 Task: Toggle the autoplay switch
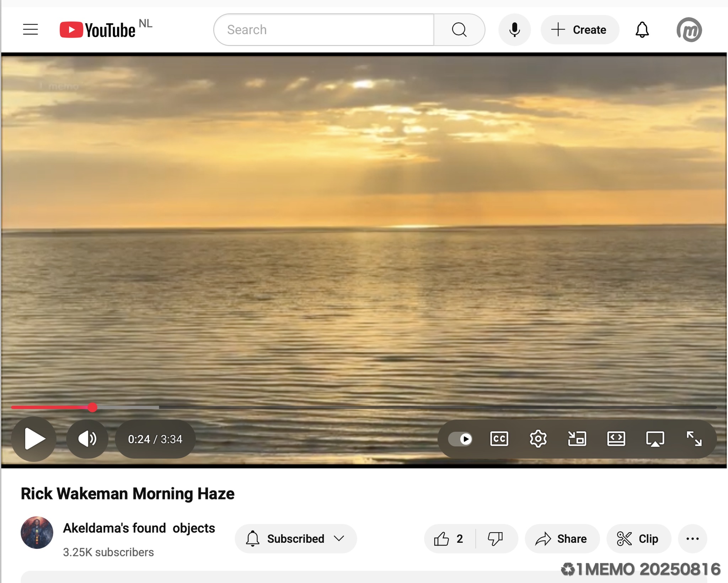[x=460, y=439]
